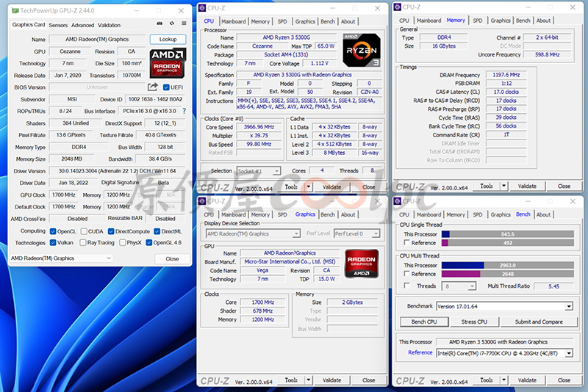Click the BIOS share/export icon in GPU-Z

coord(153,87)
